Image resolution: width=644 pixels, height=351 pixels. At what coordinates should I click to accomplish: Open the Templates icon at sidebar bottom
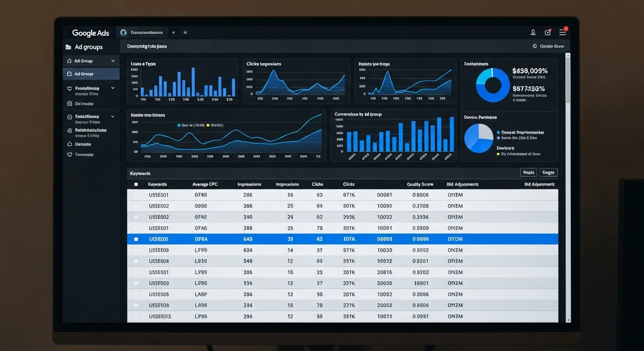70,155
